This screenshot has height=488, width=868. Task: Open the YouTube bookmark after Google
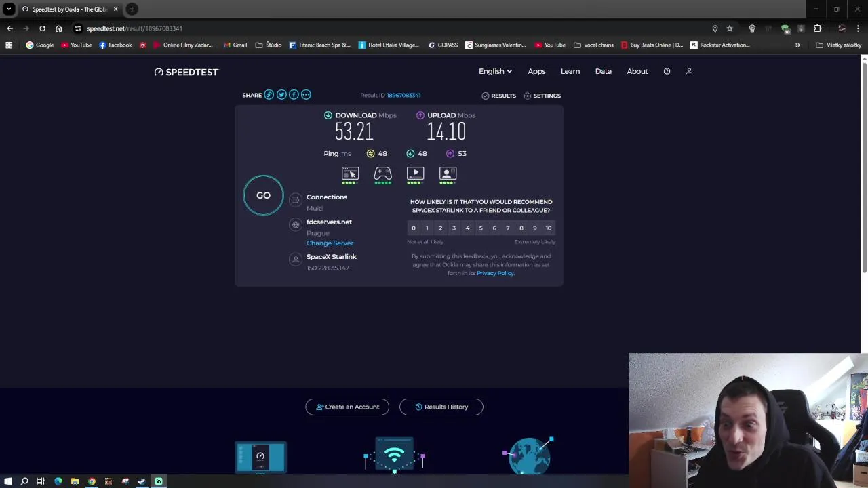[x=76, y=45]
